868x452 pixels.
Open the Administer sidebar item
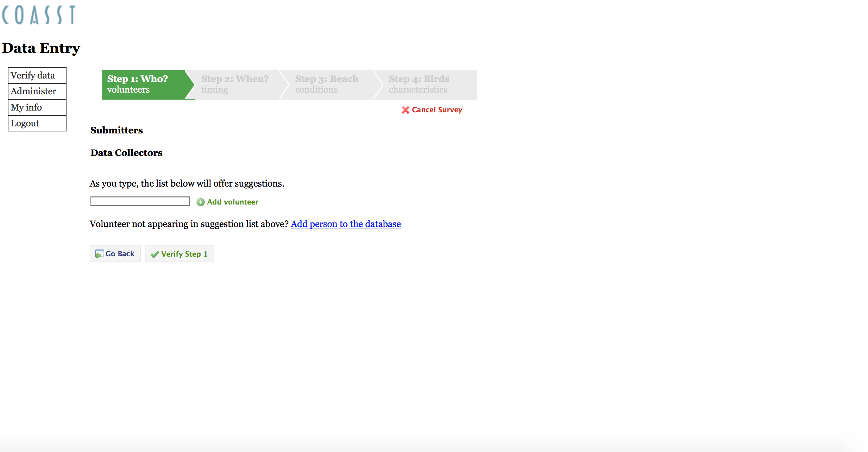(x=37, y=92)
